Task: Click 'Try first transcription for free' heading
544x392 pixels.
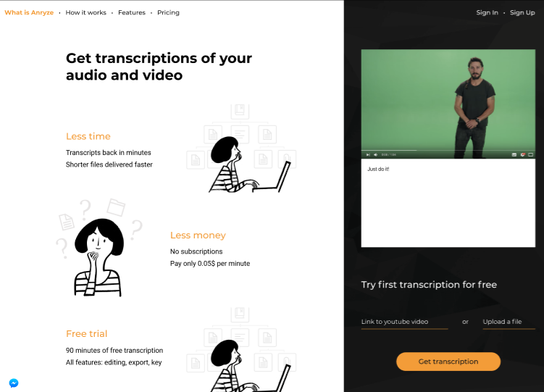Action: coord(429,285)
